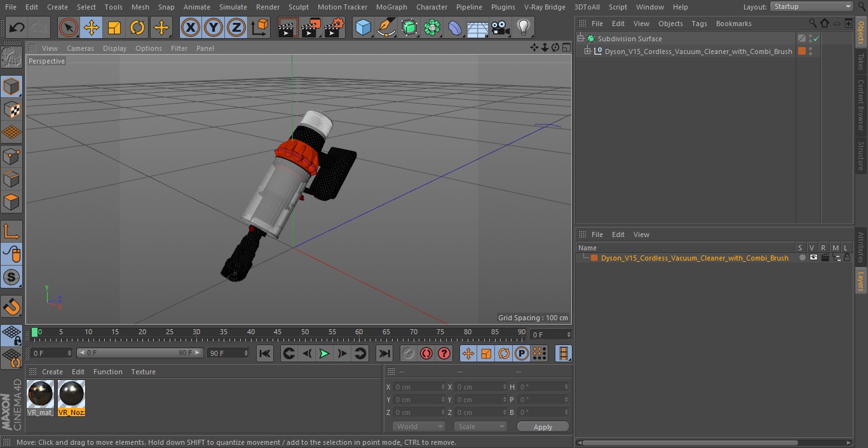Click the Undo arrow icon
This screenshot has height=448, width=868.
[x=17, y=27]
